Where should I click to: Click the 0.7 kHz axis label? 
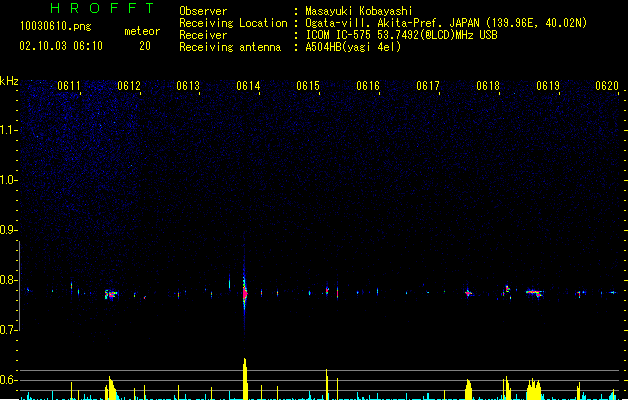(8, 330)
